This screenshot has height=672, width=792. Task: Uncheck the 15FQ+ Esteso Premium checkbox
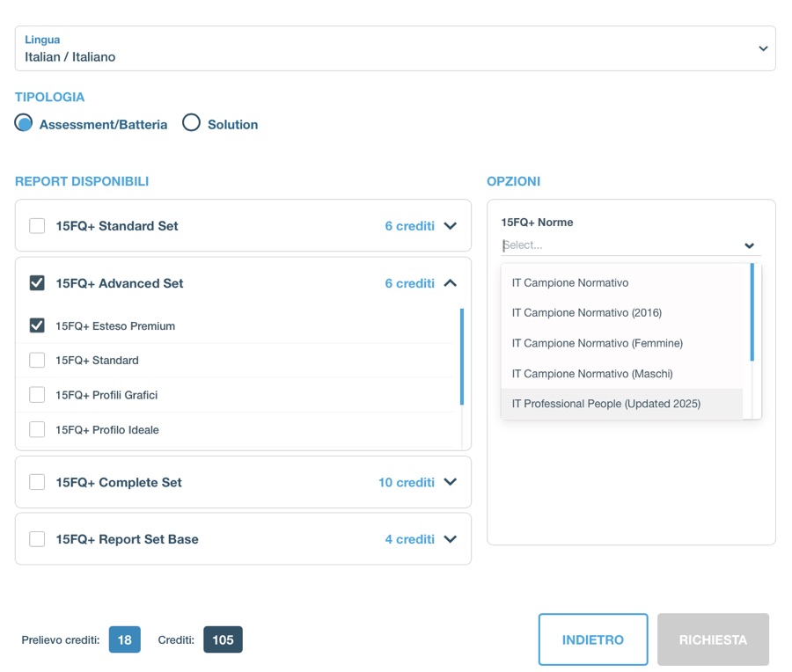[37, 325]
